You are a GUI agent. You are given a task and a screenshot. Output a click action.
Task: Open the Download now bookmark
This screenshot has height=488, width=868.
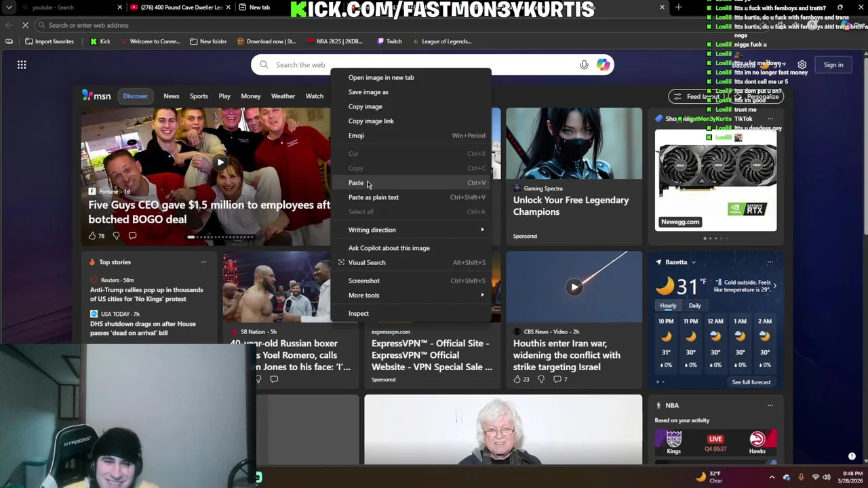(267, 41)
